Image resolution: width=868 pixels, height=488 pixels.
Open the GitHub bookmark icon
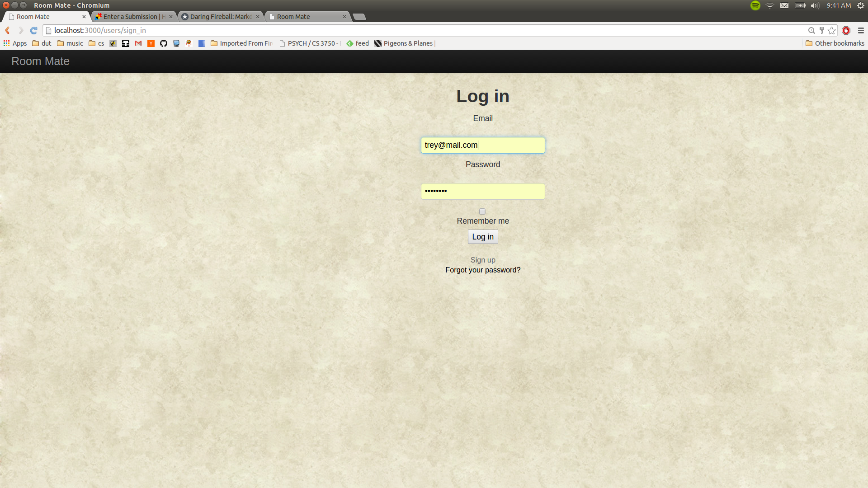[x=164, y=43]
